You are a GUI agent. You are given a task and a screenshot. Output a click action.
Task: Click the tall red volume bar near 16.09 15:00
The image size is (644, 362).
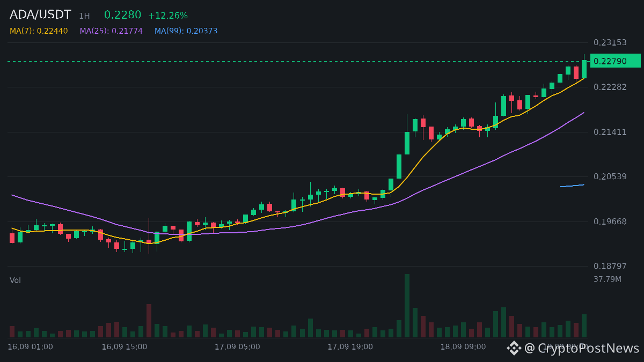pyautogui.click(x=149, y=321)
